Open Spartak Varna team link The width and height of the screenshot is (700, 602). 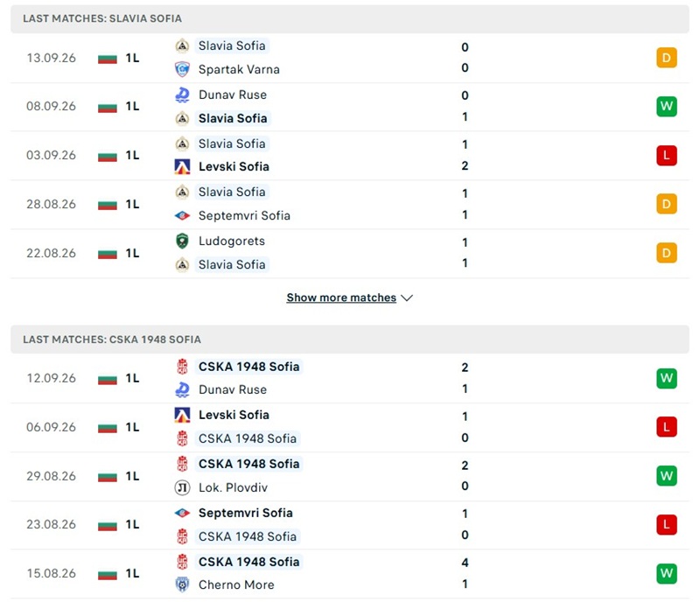[x=239, y=70]
